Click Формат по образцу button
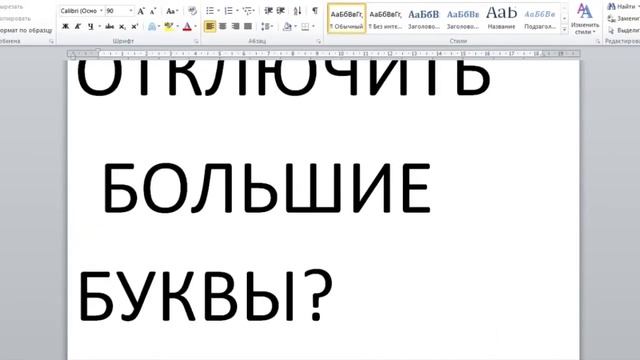This screenshot has height=360, width=640. click(26, 30)
